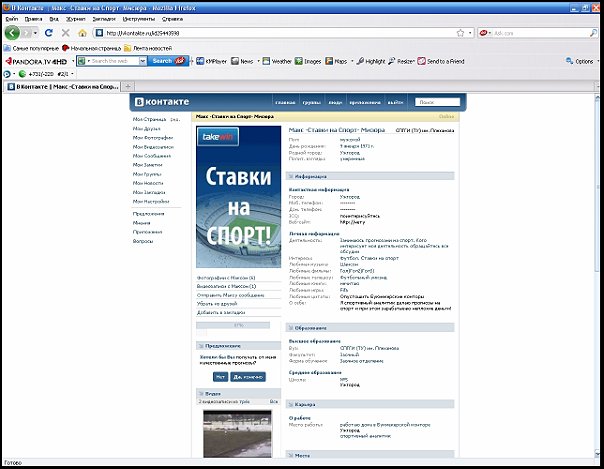
Task: Collapse the Образование section header
Action: coord(311,299)
